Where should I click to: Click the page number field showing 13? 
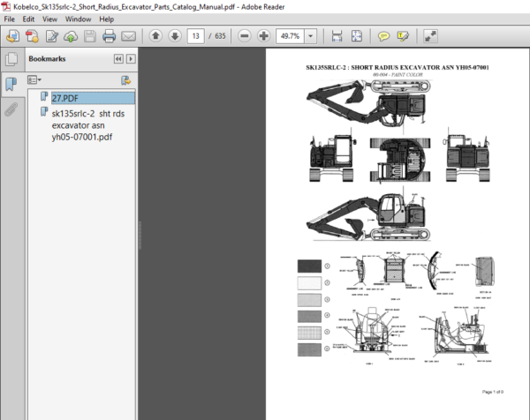tap(196, 36)
